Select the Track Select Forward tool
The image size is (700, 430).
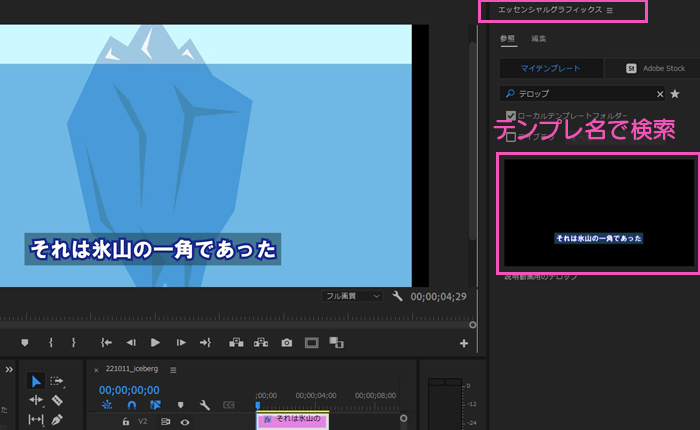(x=58, y=381)
